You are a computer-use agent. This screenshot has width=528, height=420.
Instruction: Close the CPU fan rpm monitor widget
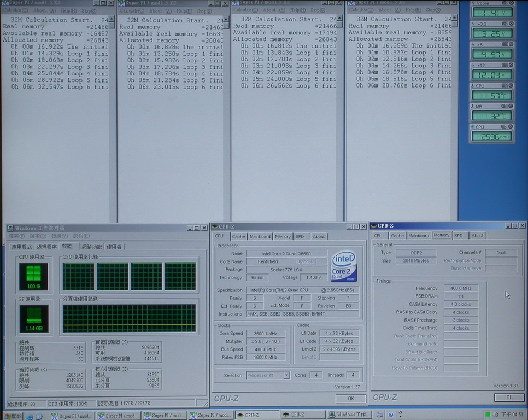[x=511, y=127]
